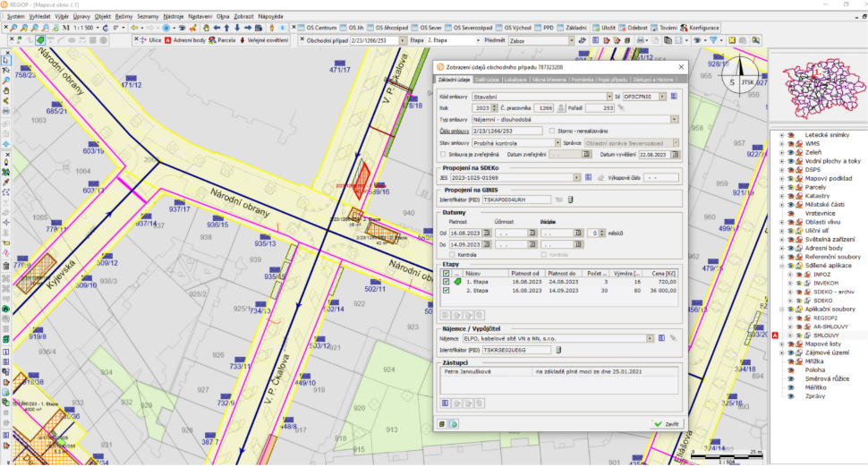Screen dimensions: 868x467
Task: Check the Storno - nerealizováno checkbox
Action: tap(552, 131)
